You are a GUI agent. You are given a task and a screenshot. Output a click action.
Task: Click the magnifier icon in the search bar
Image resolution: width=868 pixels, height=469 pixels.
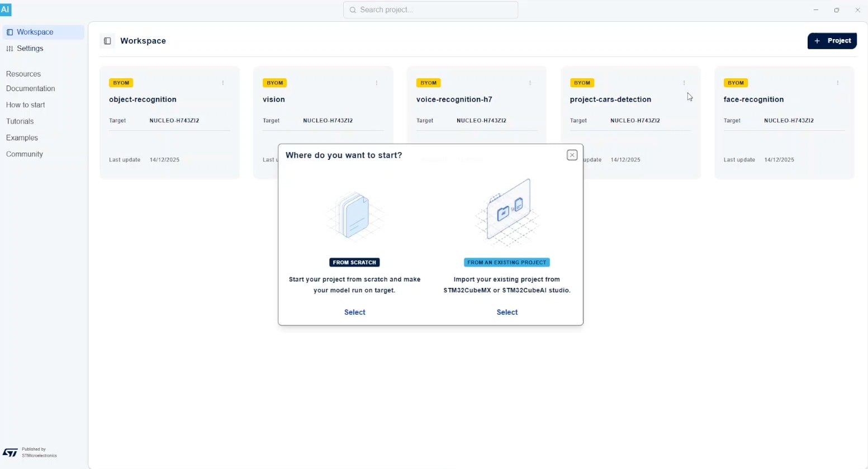tap(353, 10)
